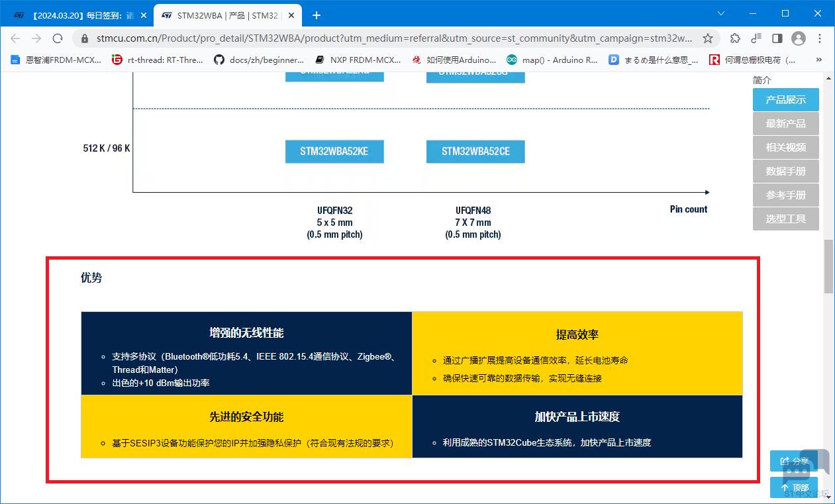
Task: Switch to the 【2024.03.20】每日签到 tab
Action: [78, 15]
